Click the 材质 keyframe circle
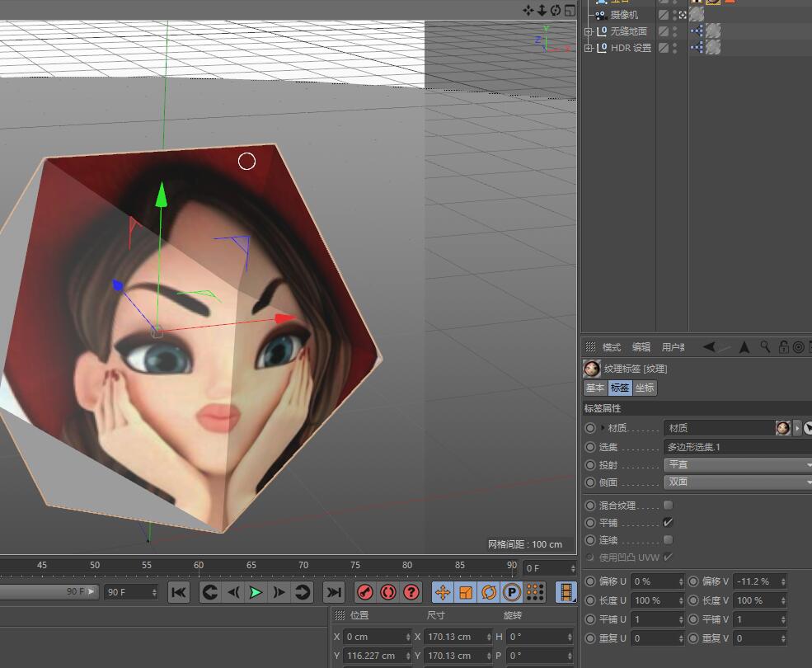Viewport: 812px width, 668px height. (590, 428)
